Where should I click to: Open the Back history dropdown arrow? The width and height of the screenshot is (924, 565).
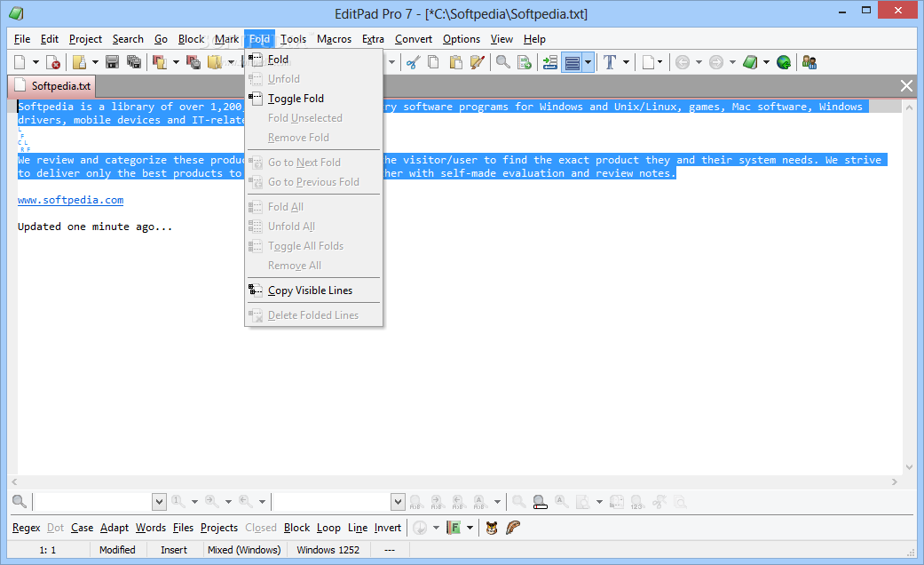[699, 62]
